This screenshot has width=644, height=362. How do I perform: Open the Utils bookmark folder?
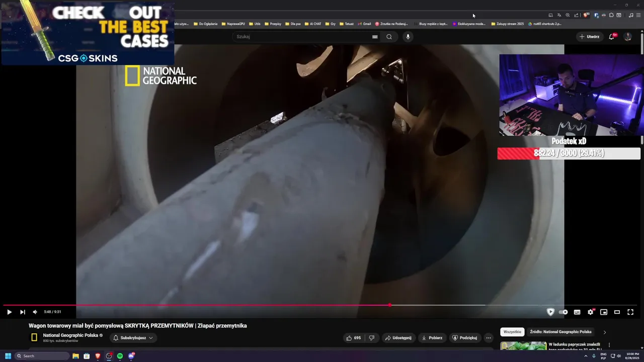tap(254, 24)
